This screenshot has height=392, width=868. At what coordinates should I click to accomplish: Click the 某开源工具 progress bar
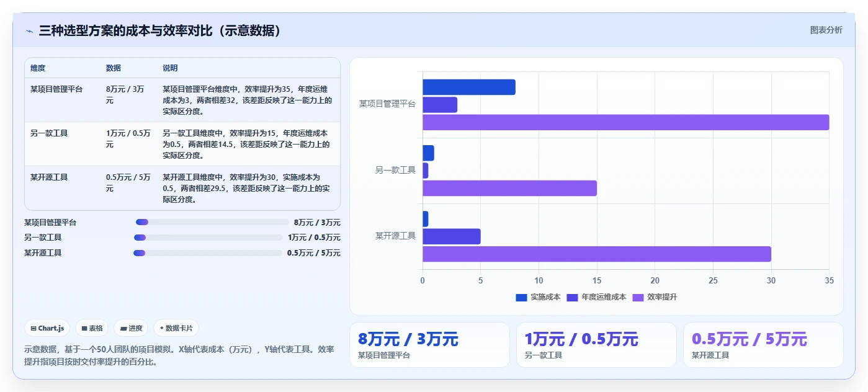coord(208,252)
